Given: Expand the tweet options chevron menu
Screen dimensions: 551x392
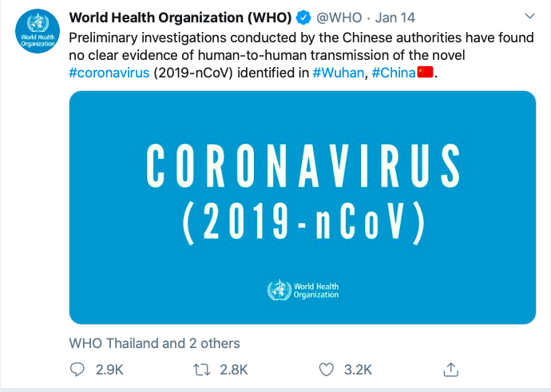Looking at the screenshot, I should tap(529, 17).
